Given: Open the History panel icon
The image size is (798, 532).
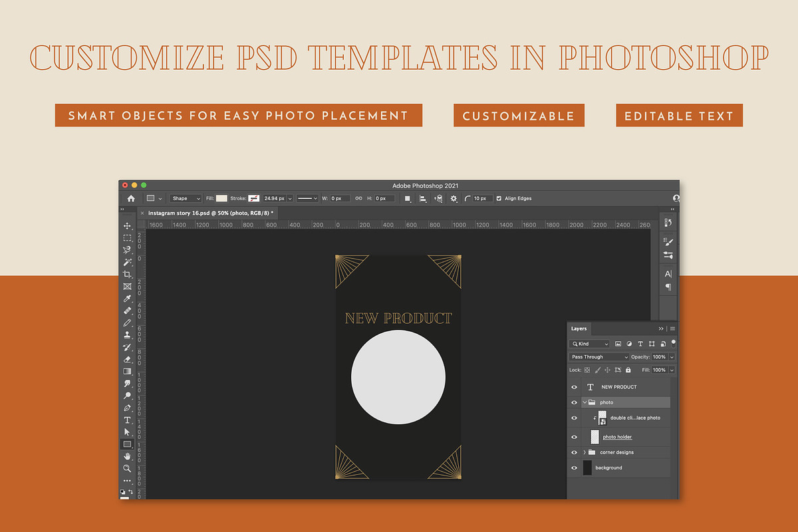Looking at the screenshot, I should [668, 222].
